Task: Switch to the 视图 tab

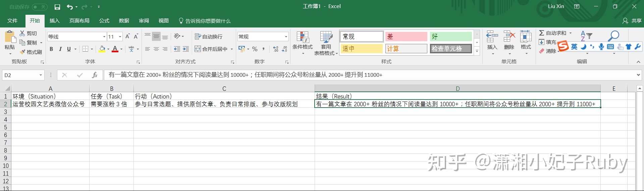Action: pyautogui.click(x=164, y=21)
